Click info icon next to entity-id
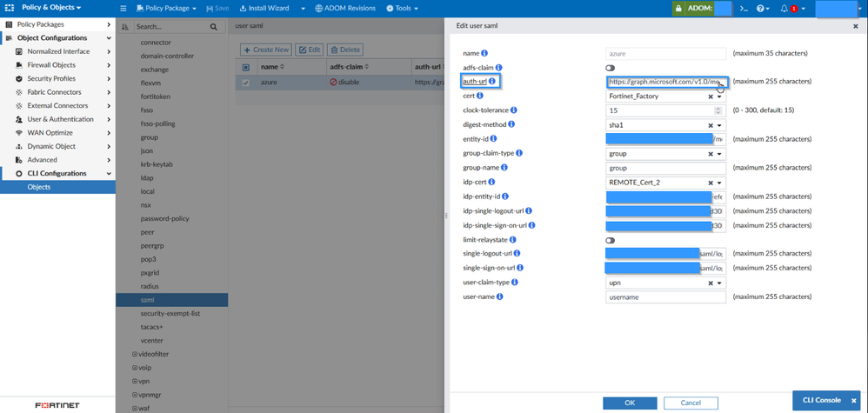Viewport: 868px width, 413px height. 493,139
